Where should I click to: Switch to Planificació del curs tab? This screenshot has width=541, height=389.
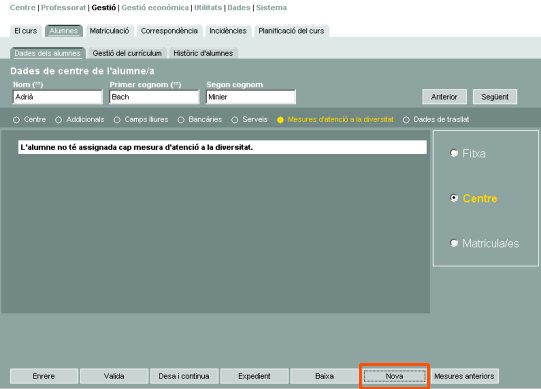[x=291, y=31]
